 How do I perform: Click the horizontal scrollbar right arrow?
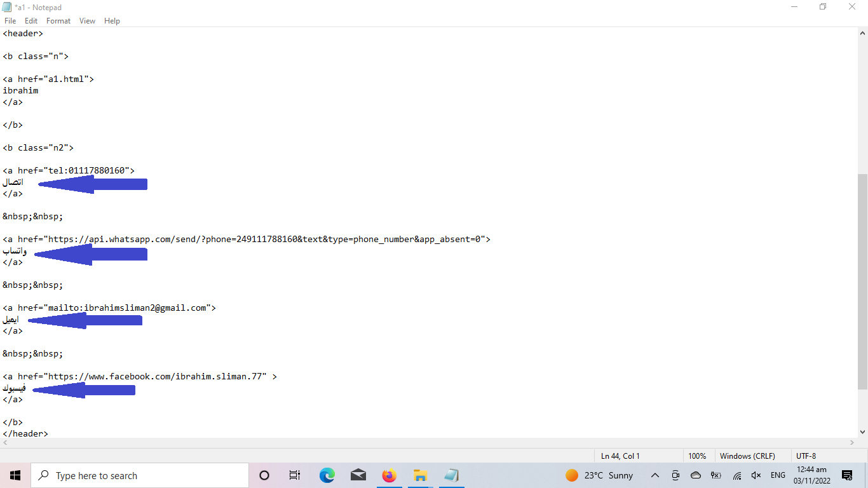tap(852, 443)
